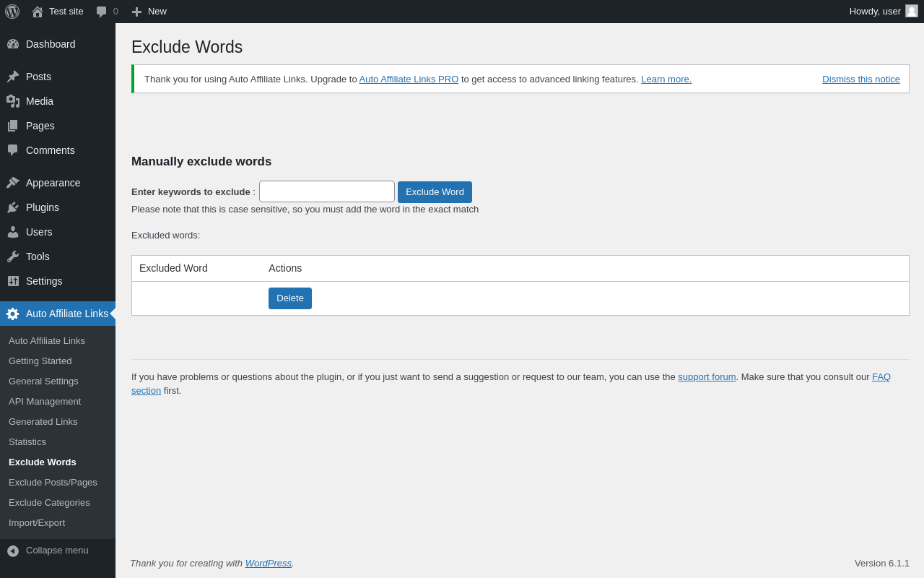This screenshot has width=924, height=578.
Task: Click the user avatar in admin bar
Action: click(912, 11)
